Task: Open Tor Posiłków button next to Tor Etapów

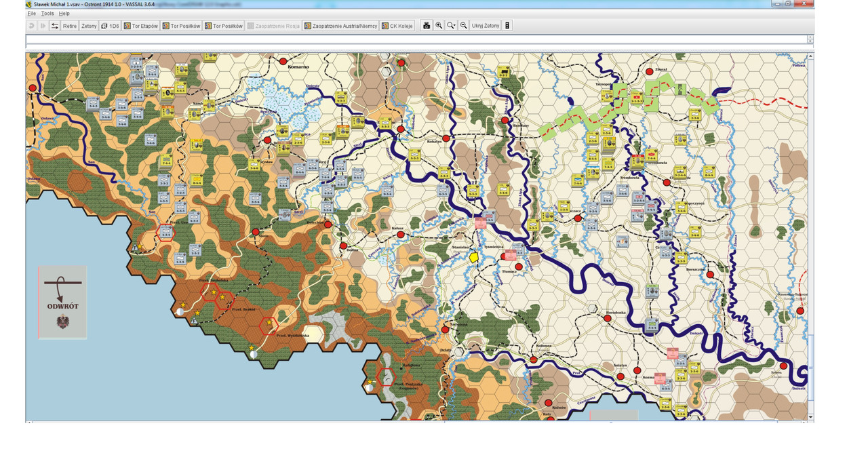Action: (181, 26)
